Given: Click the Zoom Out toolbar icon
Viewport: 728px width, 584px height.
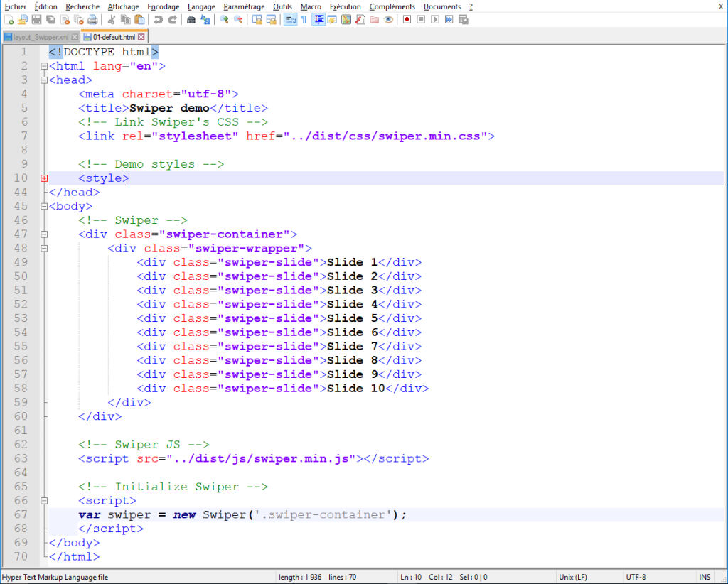Looking at the screenshot, I should (238, 19).
